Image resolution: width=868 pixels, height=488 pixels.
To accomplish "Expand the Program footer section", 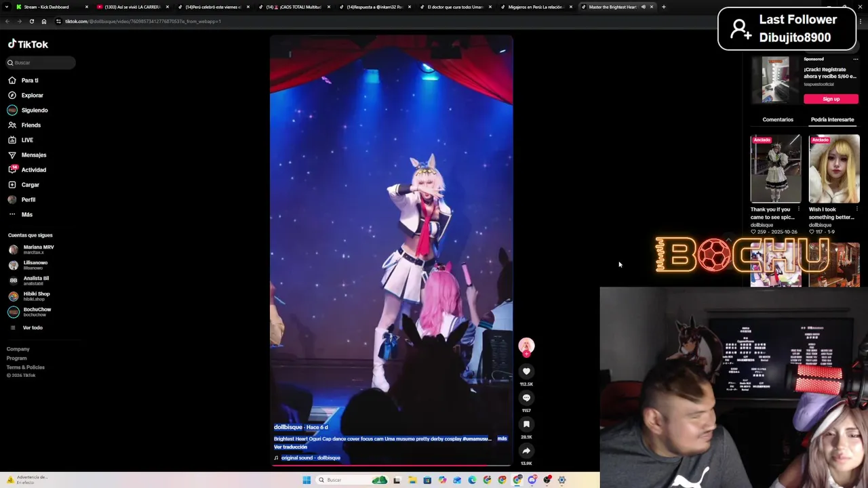I will coord(17,358).
